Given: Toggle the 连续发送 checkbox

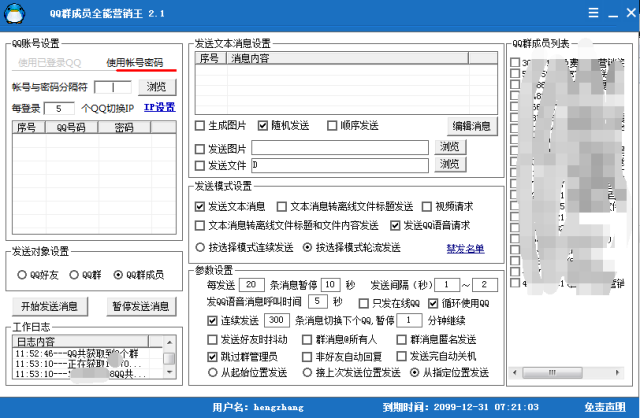Looking at the screenshot, I should click(212, 320).
